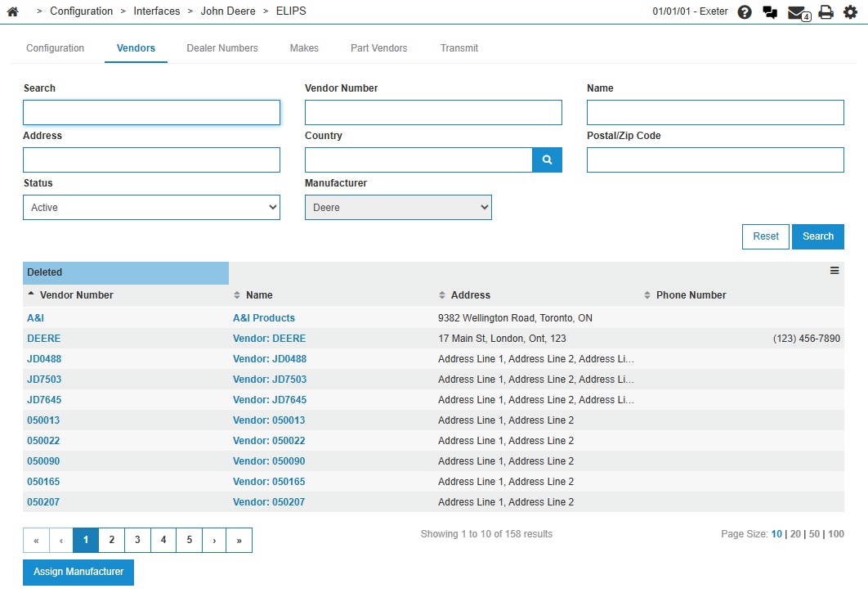Click the printer icon
This screenshot has height=602, width=868.
[x=826, y=12]
